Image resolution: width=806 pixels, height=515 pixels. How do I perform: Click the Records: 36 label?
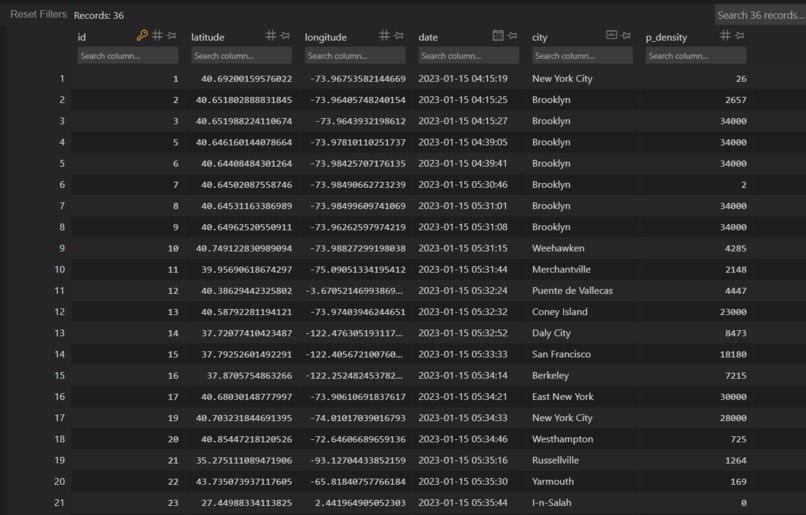click(99, 15)
